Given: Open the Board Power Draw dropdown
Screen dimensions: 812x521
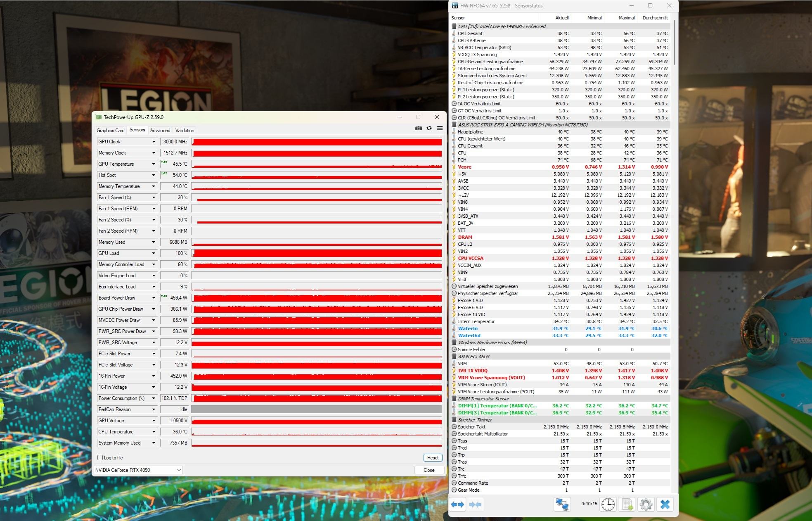Looking at the screenshot, I should click(154, 298).
